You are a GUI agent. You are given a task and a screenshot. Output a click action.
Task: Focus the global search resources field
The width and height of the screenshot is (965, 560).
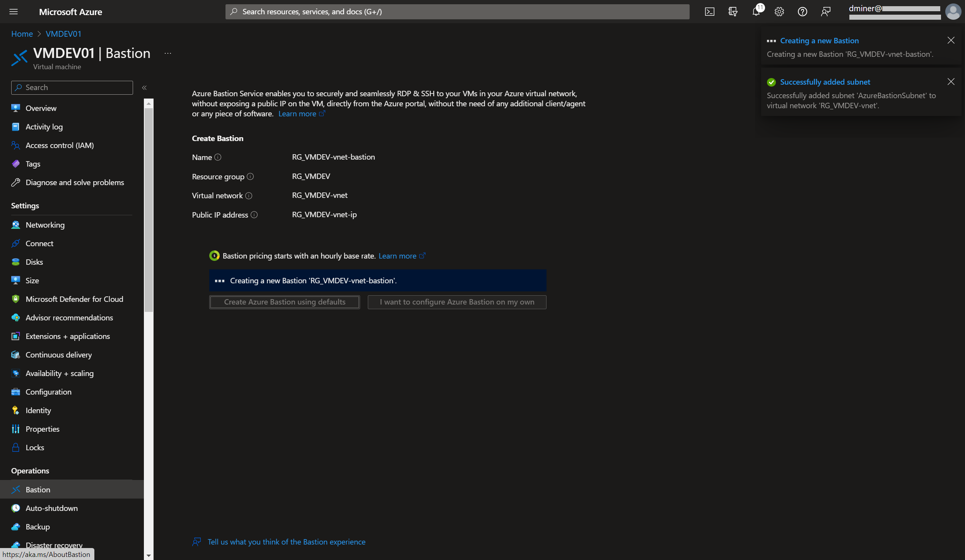tap(456, 12)
